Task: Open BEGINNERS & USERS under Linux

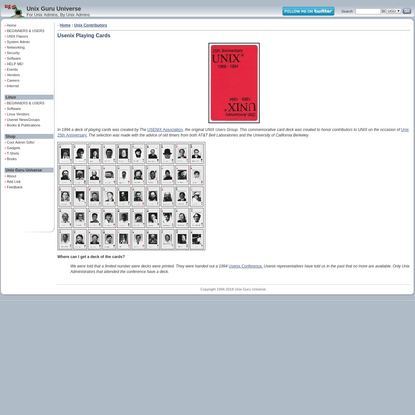Action: pyautogui.click(x=25, y=103)
